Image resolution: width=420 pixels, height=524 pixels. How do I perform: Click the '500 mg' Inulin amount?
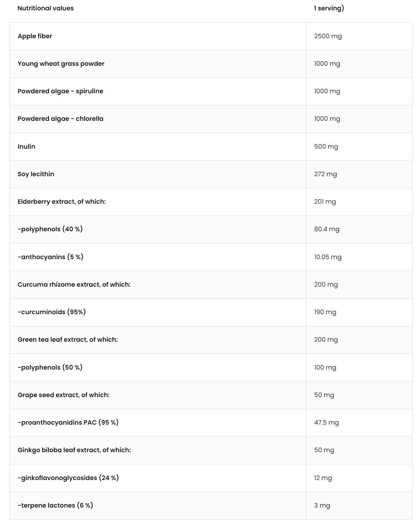pos(326,147)
